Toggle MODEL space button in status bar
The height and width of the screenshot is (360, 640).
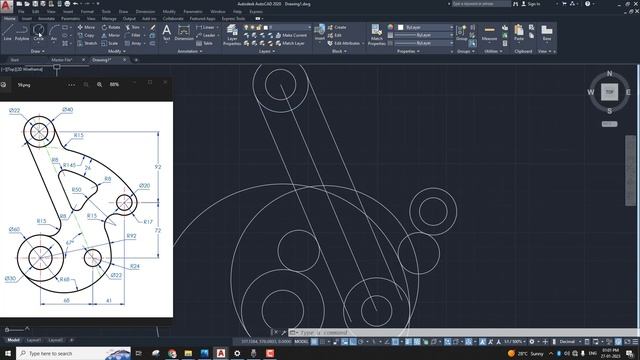pyautogui.click(x=301, y=342)
